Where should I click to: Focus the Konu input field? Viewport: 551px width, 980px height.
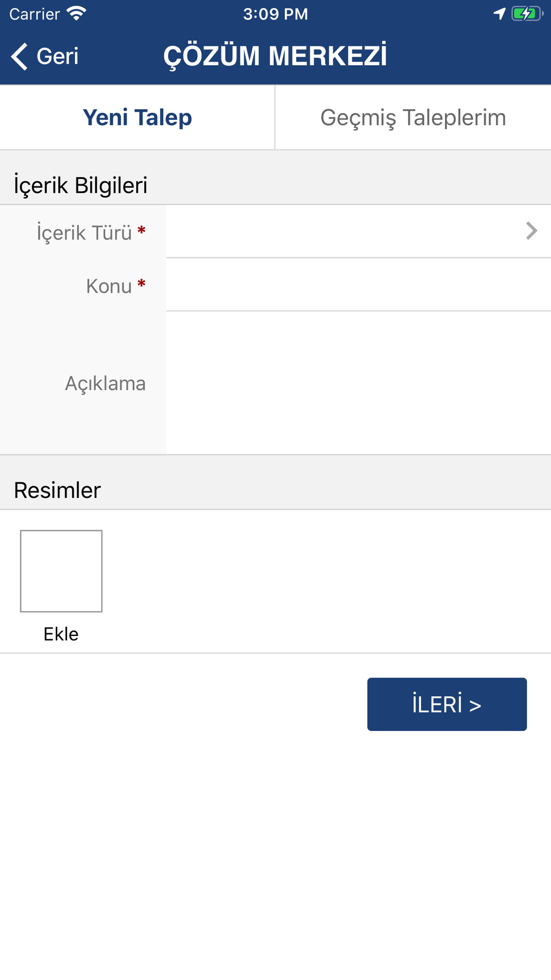pos(358,285)
